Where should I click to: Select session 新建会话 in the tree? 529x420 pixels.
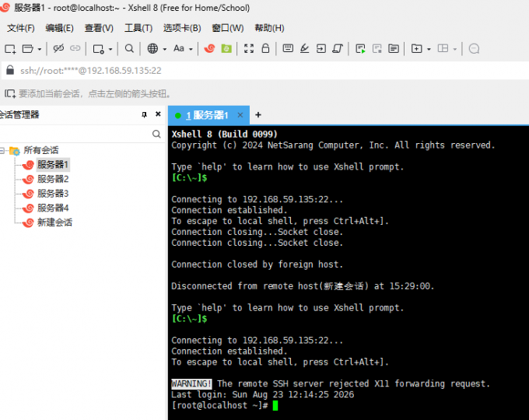[x=54, y=222]
